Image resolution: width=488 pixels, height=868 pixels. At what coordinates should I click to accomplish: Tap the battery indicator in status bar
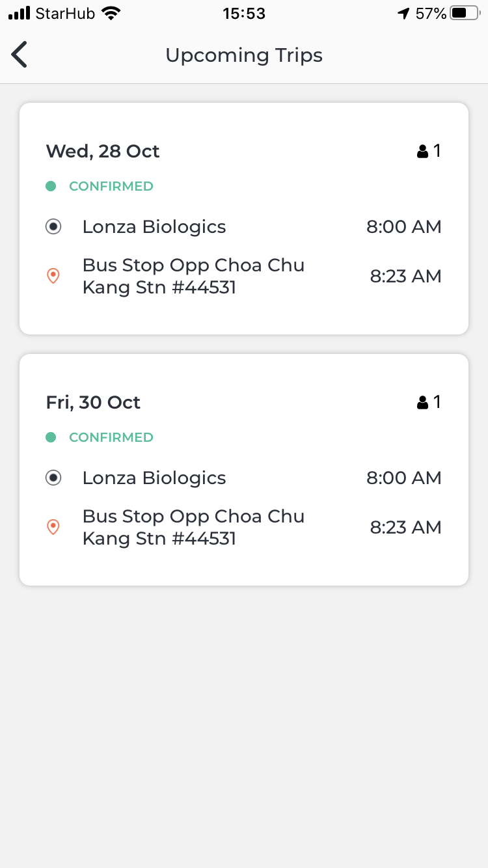tap(464, 14)
